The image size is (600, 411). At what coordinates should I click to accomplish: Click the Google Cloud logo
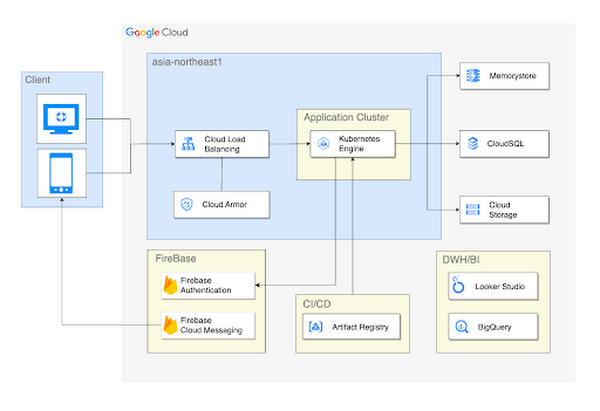(x=157, y=33)
